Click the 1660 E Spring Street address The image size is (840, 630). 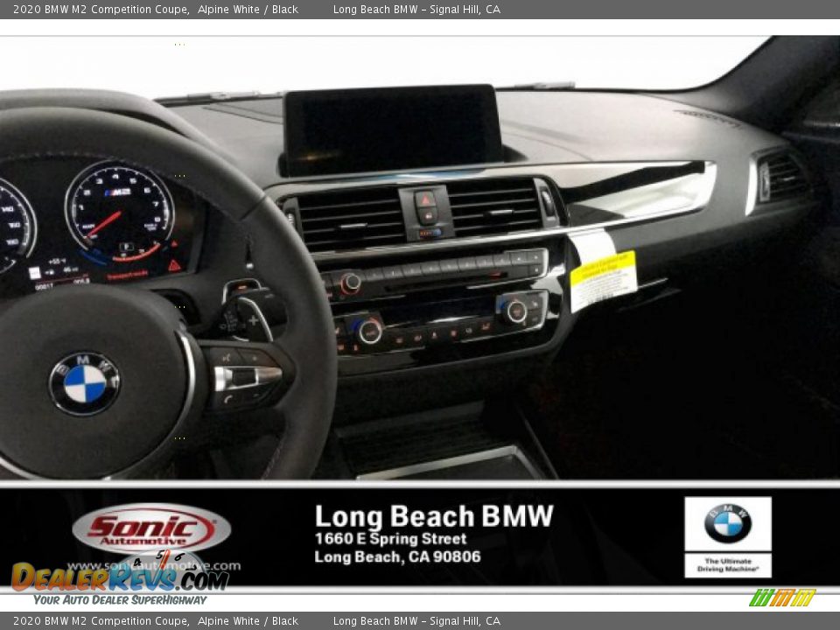click(x=390, y=539)
